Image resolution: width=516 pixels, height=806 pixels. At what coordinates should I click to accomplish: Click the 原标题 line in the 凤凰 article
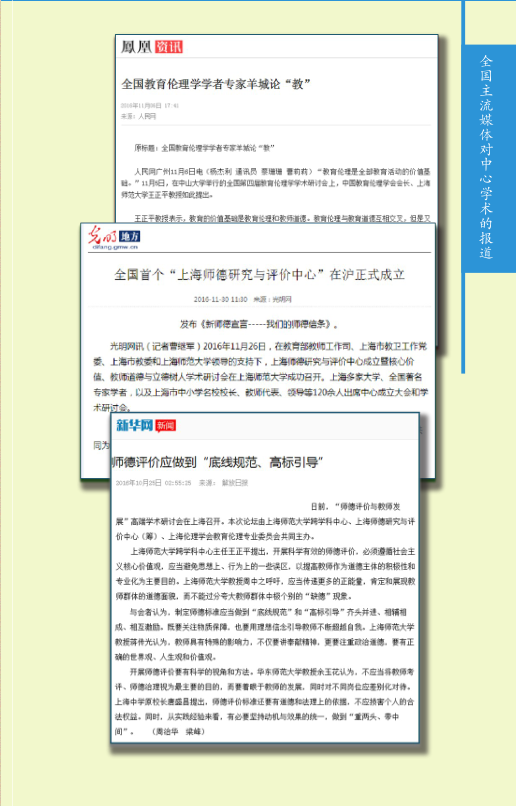(205, 148)
